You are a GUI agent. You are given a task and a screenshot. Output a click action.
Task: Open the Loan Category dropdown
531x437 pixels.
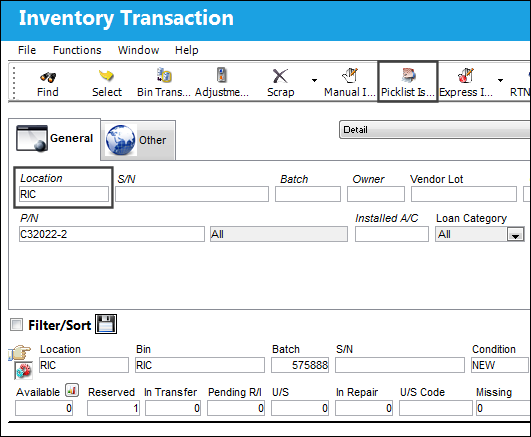pos(515,234)
